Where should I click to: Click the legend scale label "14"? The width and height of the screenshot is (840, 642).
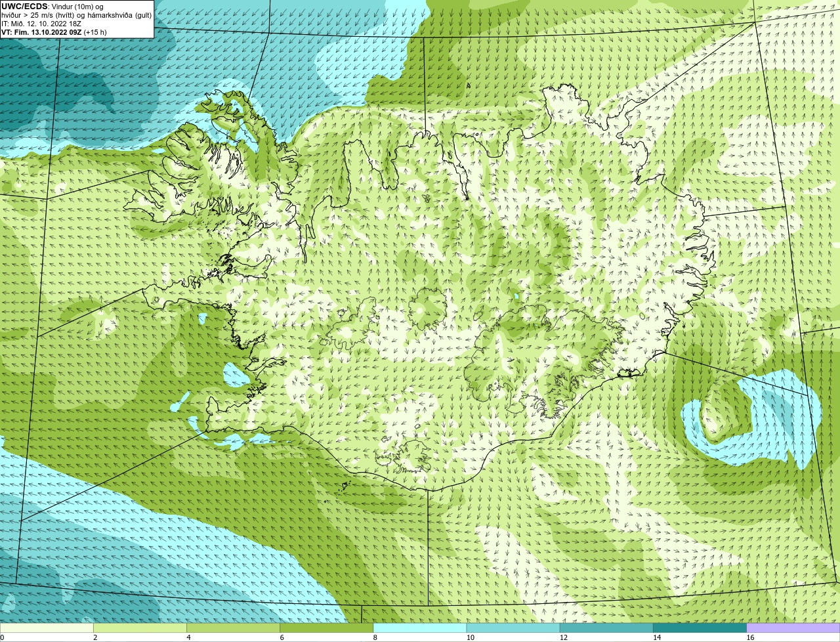[x=657, y=637]
